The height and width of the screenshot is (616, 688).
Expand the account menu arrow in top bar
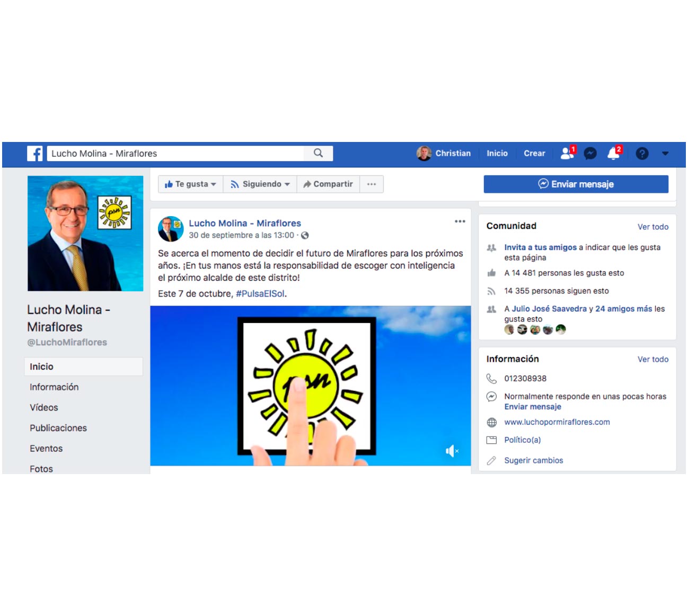(665, 154)
